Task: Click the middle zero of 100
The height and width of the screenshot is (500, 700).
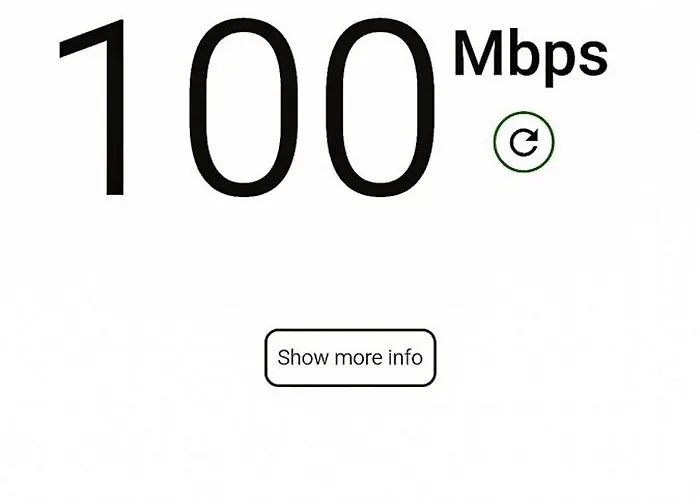Action: pos(244,108)
